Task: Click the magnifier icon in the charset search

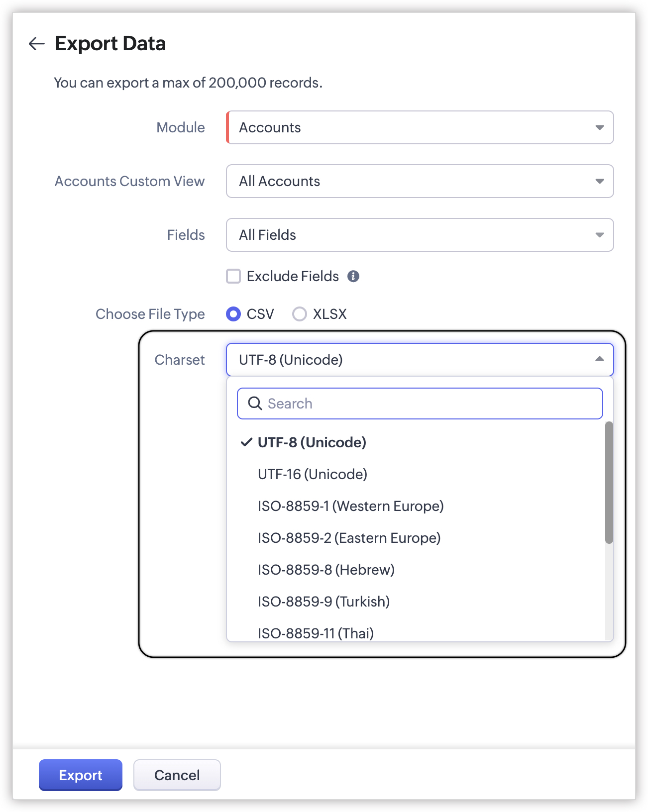Action: point(255,404)
